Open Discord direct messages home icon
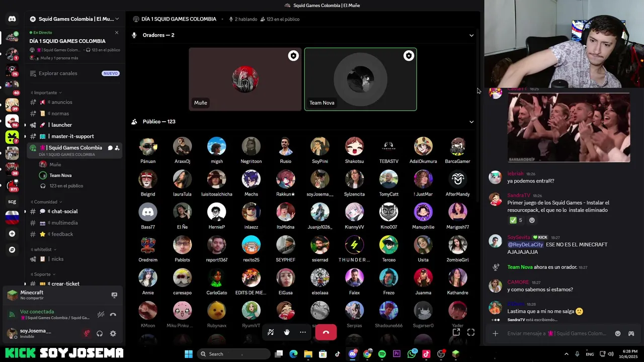The height and width of the screenshot is (362, 644). pos(12,19)
